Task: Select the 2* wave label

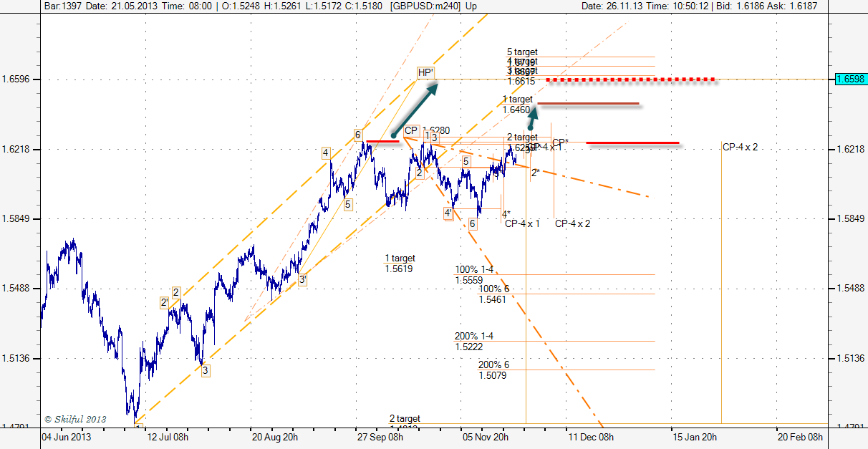Action: tap(535, 173)
